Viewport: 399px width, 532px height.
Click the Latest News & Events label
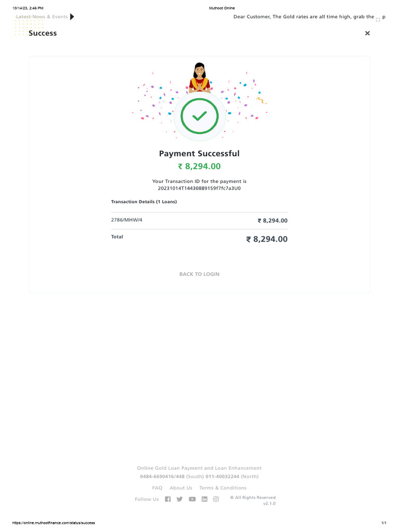coord(42,17)
